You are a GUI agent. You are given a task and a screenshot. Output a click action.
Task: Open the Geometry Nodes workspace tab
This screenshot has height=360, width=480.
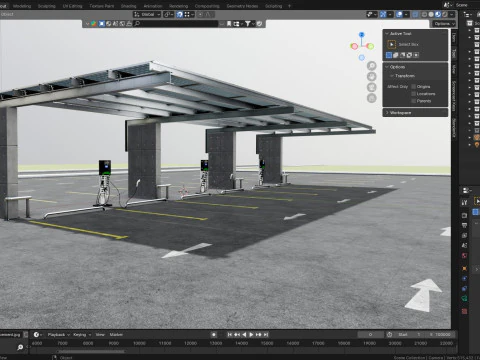[242, 6]
